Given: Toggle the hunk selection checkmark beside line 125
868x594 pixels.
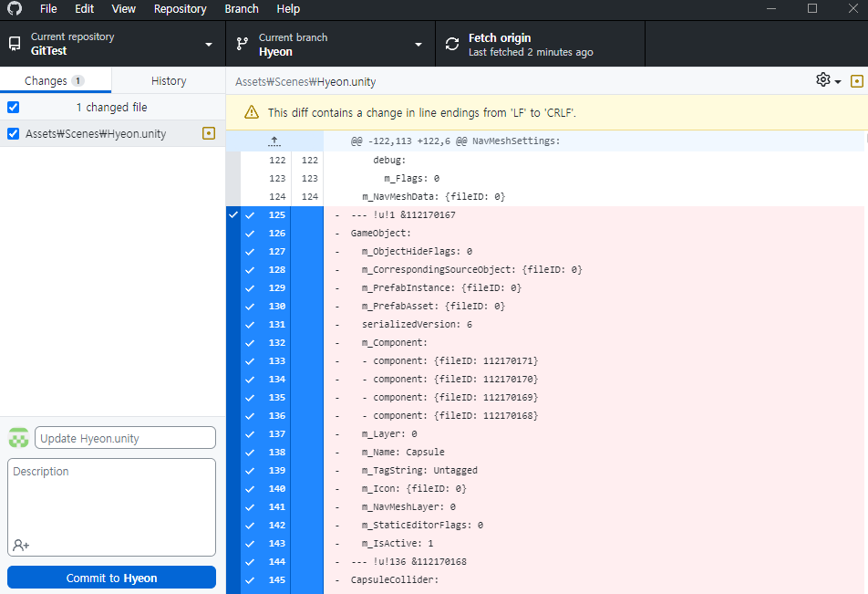Looking at the screenshot, I should [233, 214].
